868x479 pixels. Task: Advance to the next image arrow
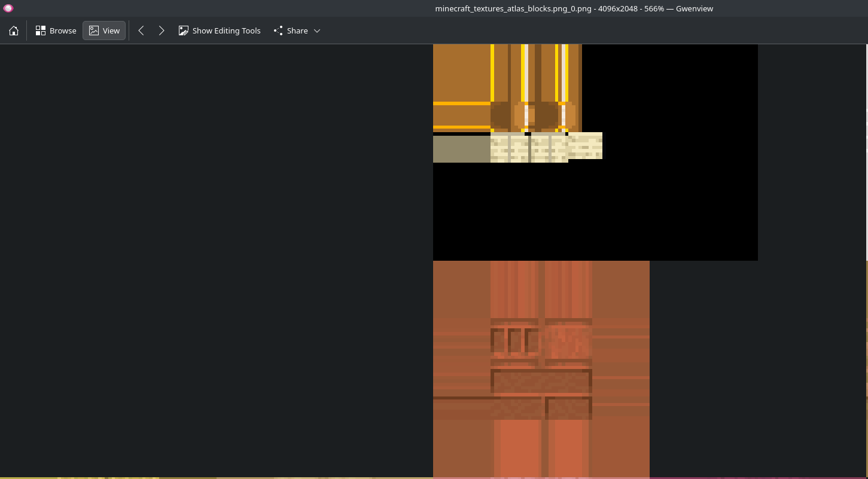(162, 31)
